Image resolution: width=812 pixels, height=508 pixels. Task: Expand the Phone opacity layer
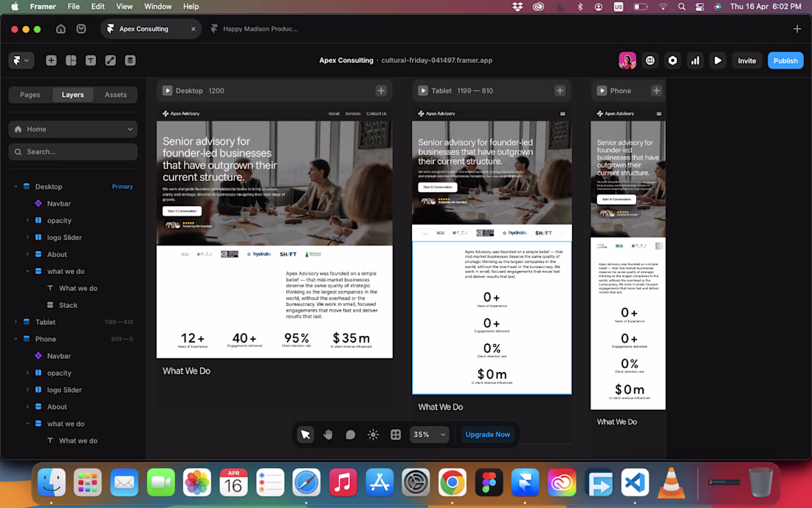point(27,373)
